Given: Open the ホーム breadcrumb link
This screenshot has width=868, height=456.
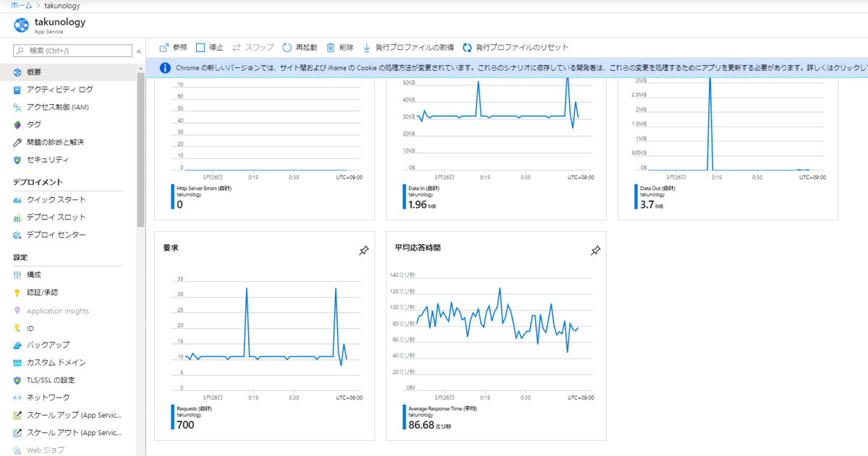Looking at the screenshot, I should click(21, 5).
